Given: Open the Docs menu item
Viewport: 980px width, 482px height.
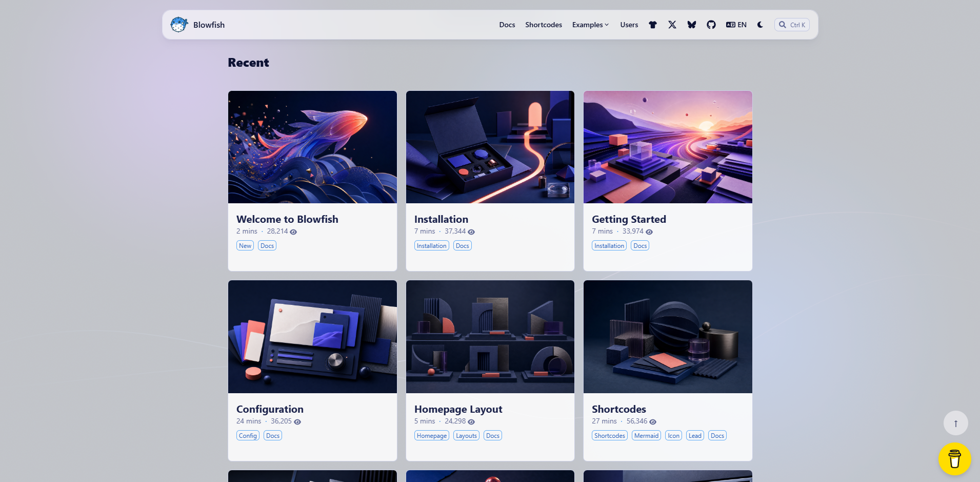Looking at the screenshot, I should pyautogui.click(x=507, y=25).
